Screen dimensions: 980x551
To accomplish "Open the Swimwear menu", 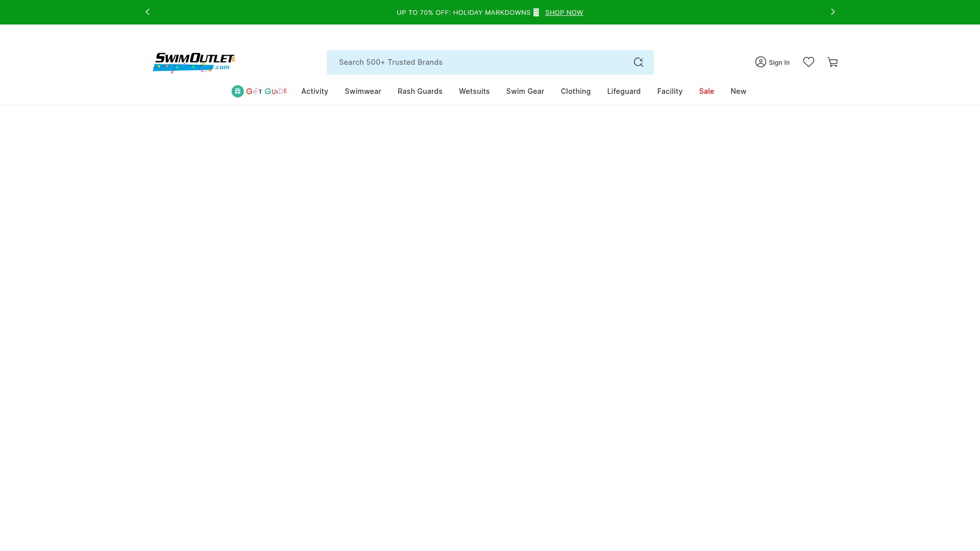I will [363, 91].
